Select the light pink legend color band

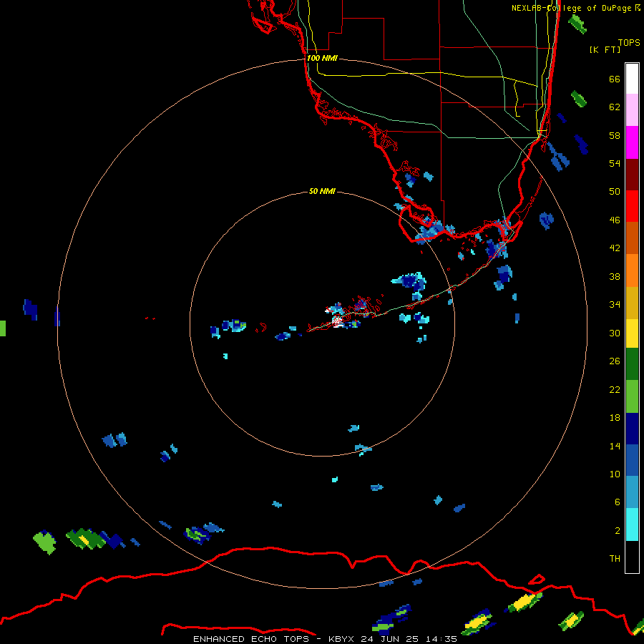pyautogui.click(x=632, y=110)
